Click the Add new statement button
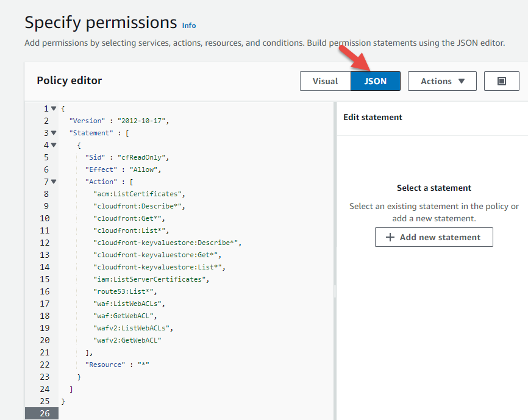 [x=433, y=237]
